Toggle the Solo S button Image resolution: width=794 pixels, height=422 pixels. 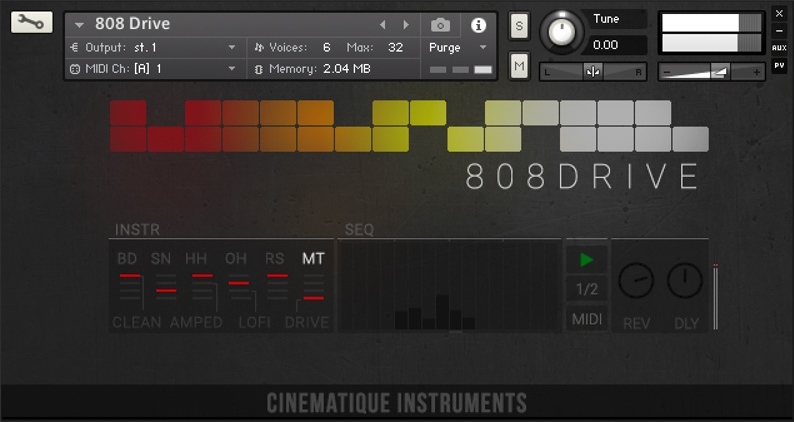(518, 27)
